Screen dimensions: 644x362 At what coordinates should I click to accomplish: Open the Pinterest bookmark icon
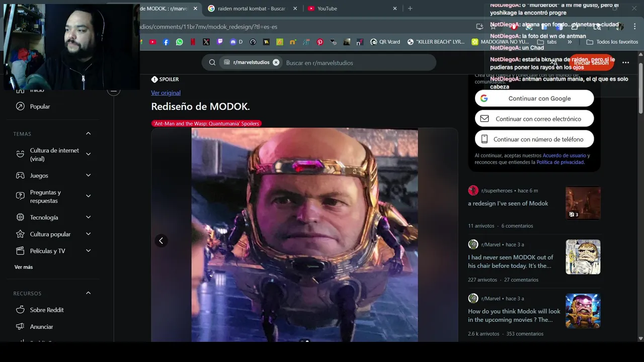(x=320, y=42)
